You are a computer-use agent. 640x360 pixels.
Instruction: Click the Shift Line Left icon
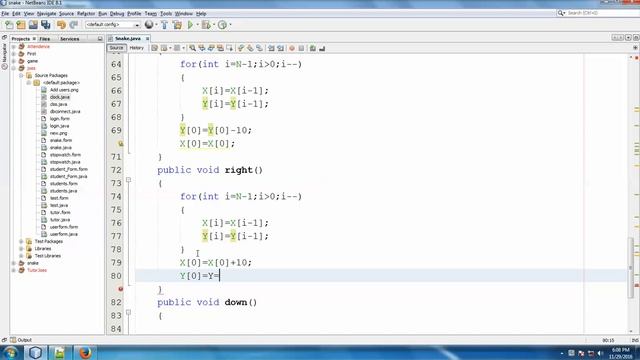271,48
